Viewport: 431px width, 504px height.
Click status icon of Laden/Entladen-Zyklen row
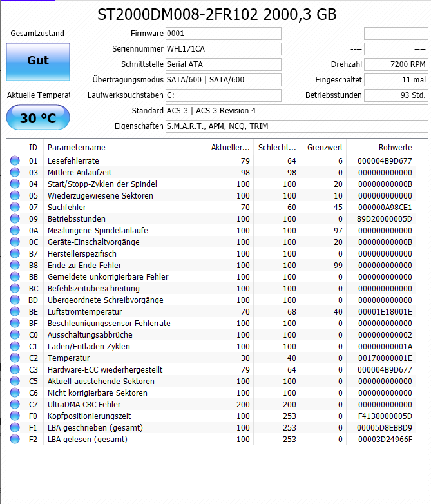point(15,345)
